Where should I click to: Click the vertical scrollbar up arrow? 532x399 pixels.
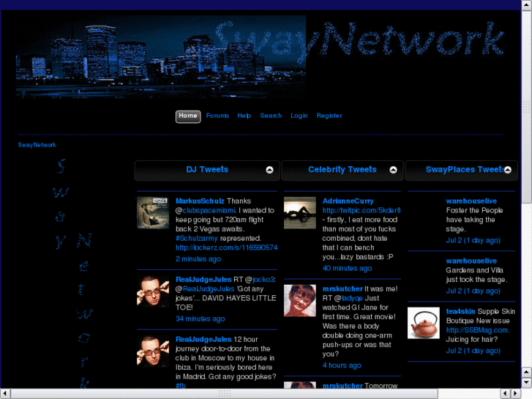527,5
